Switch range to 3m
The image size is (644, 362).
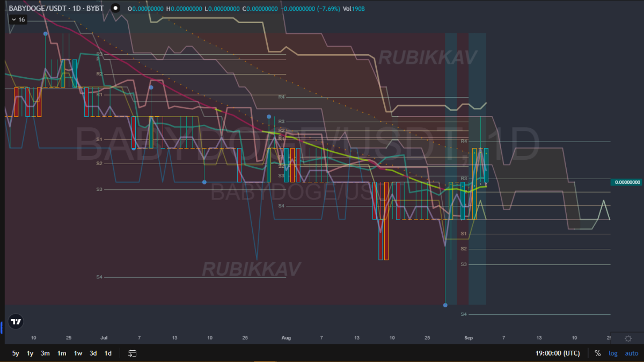pyautogui.click(x=45, y=353)
